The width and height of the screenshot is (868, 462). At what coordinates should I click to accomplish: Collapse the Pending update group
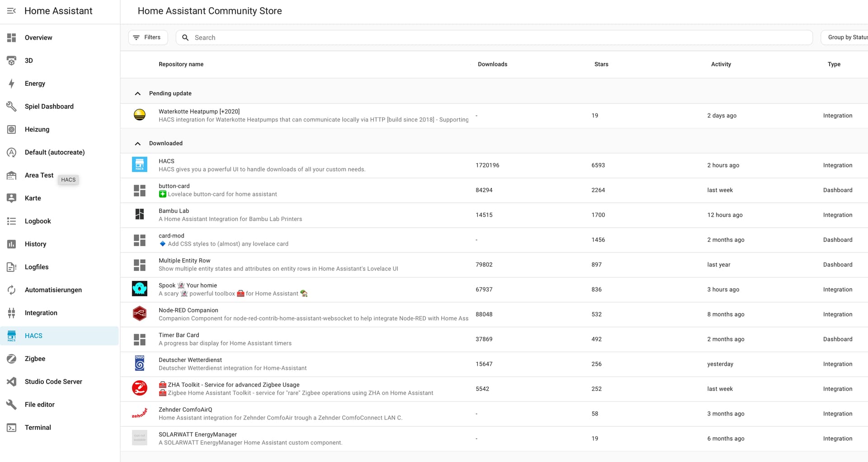(138, 93)
